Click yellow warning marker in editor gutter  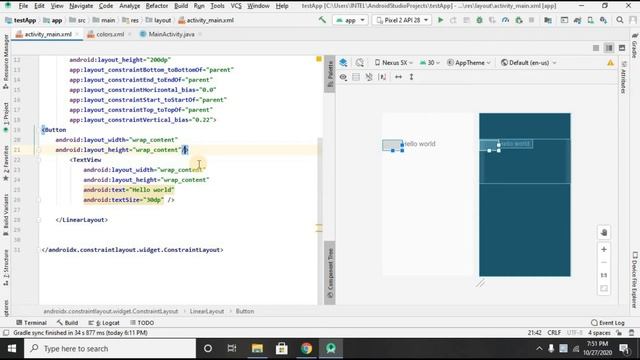(x=319, y=59)
